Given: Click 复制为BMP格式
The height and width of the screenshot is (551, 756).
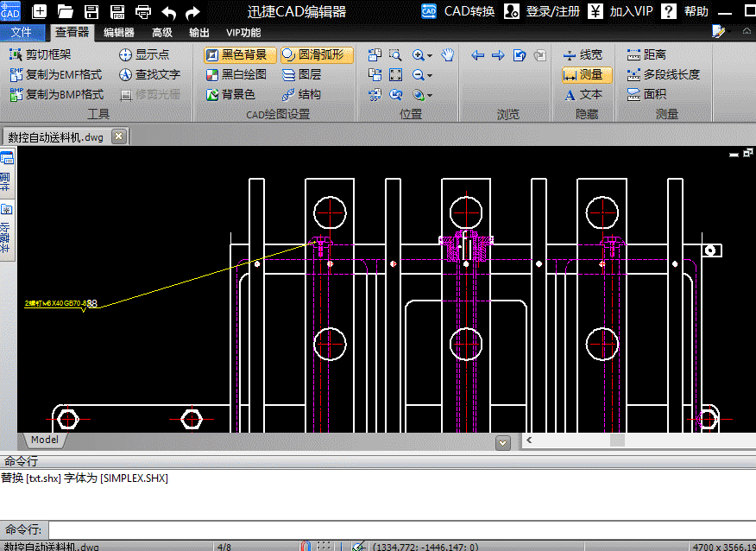Looking at the screenshot, I should (57, 94).
